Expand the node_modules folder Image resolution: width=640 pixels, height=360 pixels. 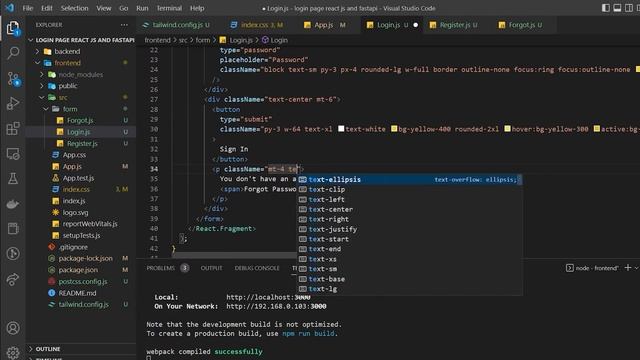coord(80,75)
